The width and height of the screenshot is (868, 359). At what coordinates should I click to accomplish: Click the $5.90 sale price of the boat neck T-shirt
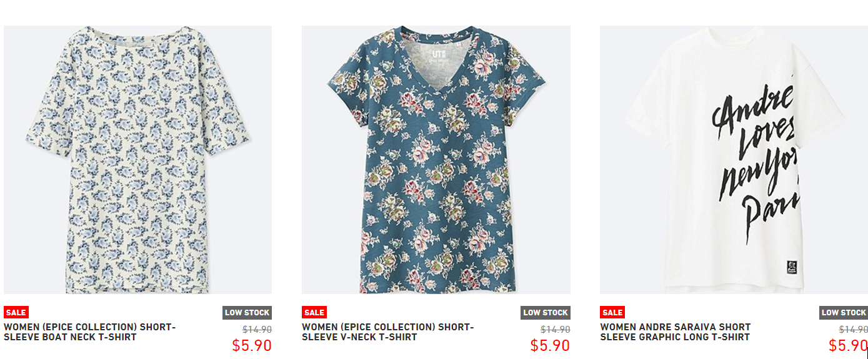(x=251, y=345)
